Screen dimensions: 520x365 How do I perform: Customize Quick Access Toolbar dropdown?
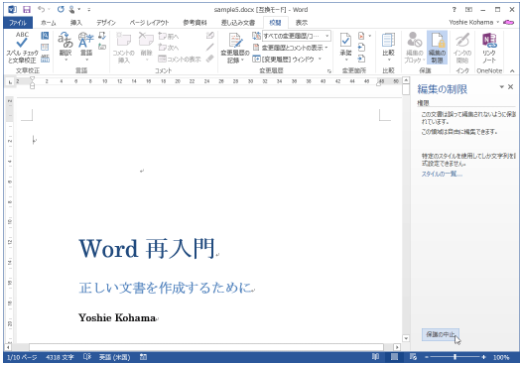[x=89, y=10]
